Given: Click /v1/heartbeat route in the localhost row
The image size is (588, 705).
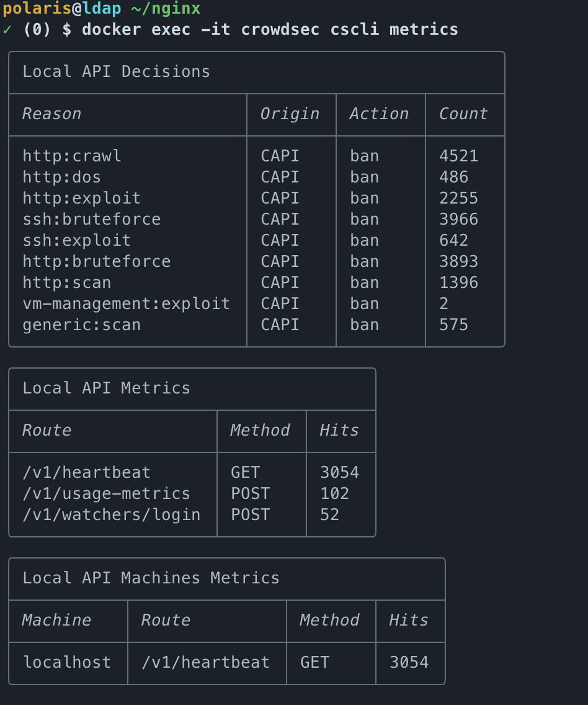Looking at the screenshot, I should click(x=205, y=662).
